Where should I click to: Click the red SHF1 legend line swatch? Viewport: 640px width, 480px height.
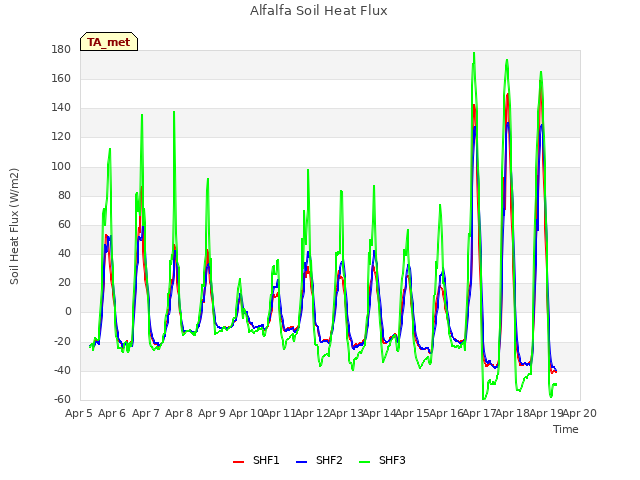[238, 461]
